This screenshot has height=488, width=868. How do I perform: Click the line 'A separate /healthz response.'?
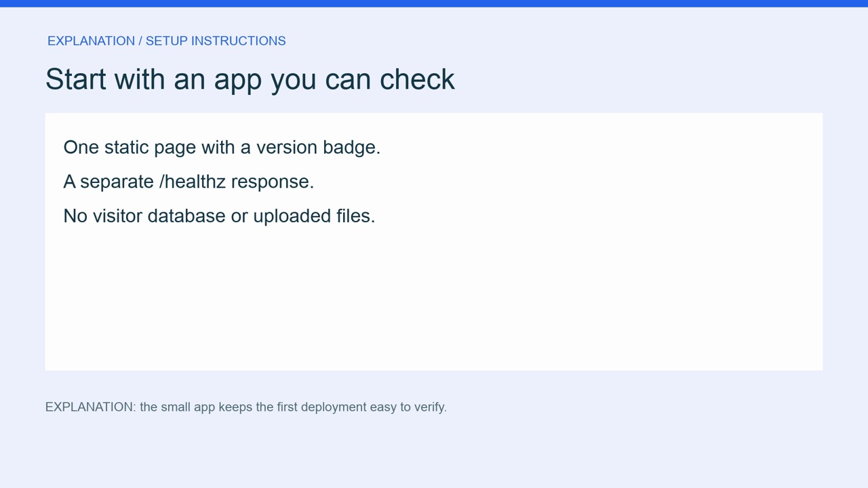tap(189, 182)
